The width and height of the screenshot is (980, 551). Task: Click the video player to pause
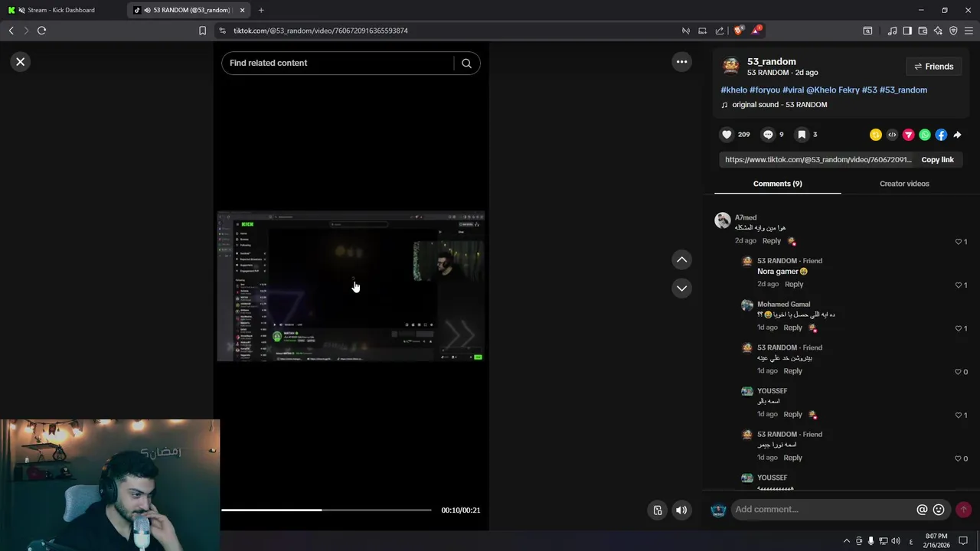click(351, 286)
